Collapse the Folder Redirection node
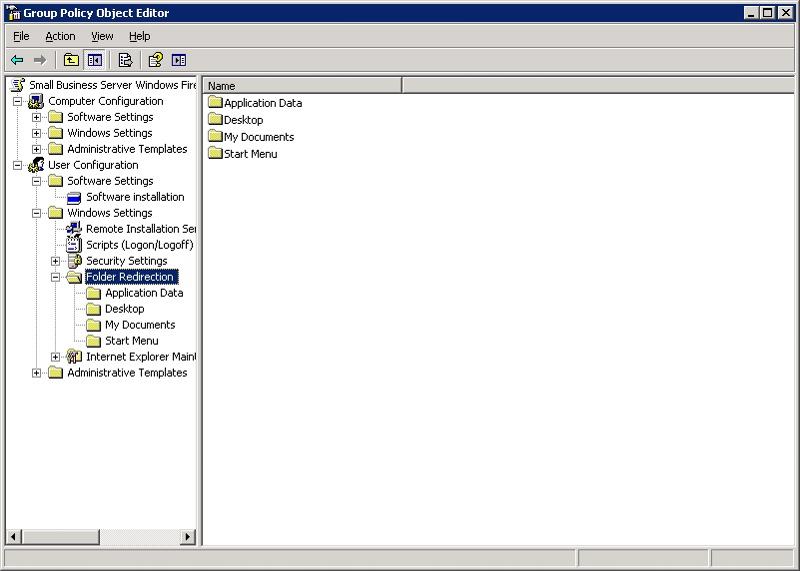The height and width of the screenshot is (571, 800). [x=55, y=277]
